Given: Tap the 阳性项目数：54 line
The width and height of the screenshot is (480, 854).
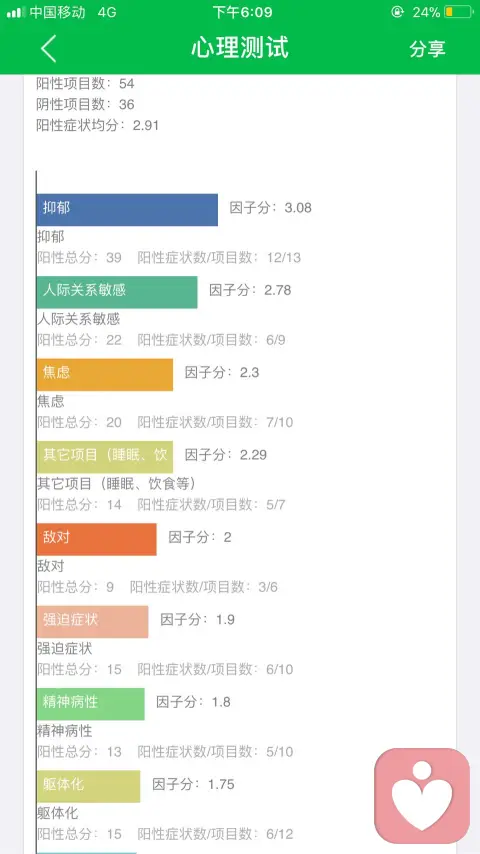Looking at the screenshot, I should coord(85,83).
